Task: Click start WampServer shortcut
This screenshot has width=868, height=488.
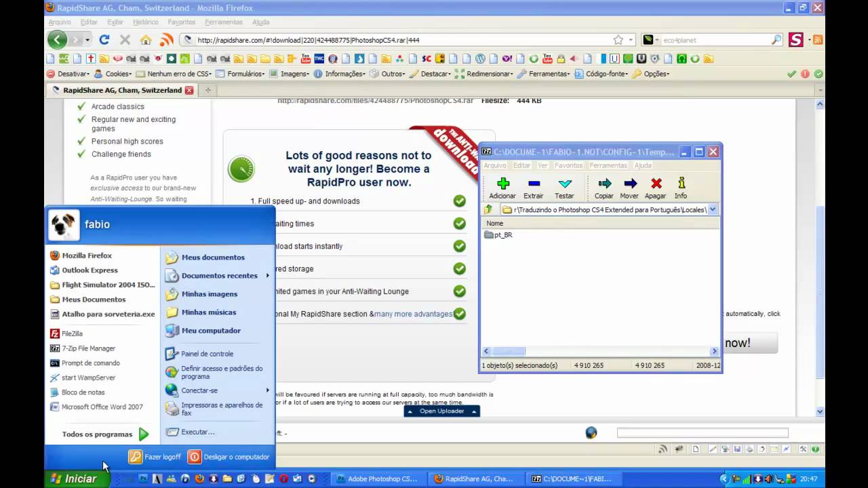Action: (83, 378)
